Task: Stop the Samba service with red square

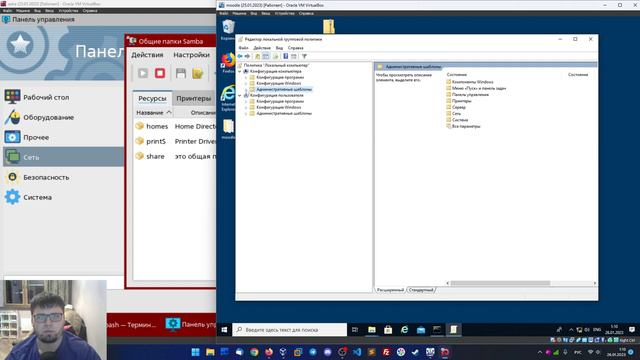Action: (160, 73)
